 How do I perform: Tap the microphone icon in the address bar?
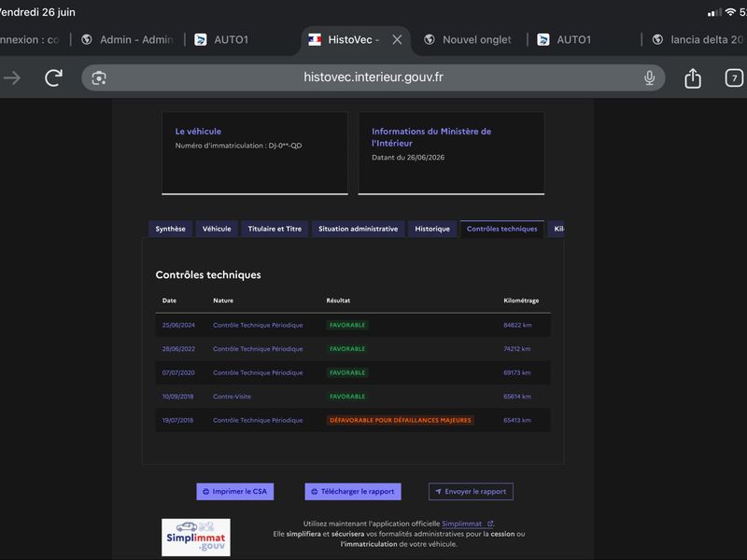click(x=649, y=77)
